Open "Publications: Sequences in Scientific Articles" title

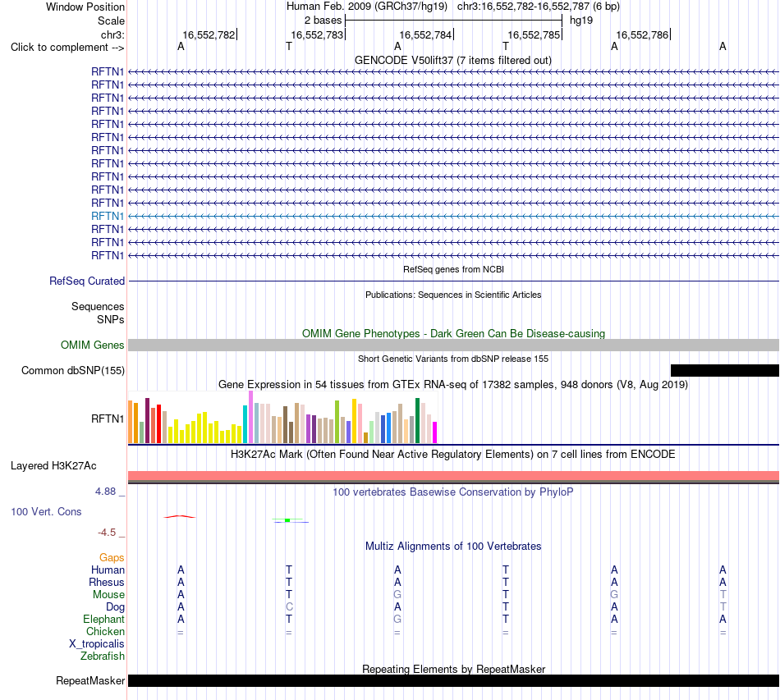click(x=453, y=295)
